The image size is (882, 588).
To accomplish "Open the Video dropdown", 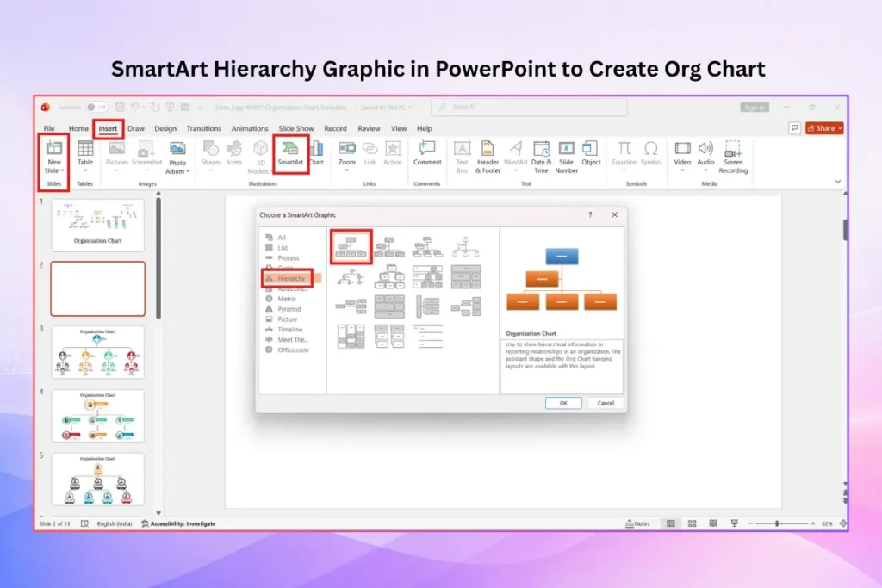I will tap(682, 170).
